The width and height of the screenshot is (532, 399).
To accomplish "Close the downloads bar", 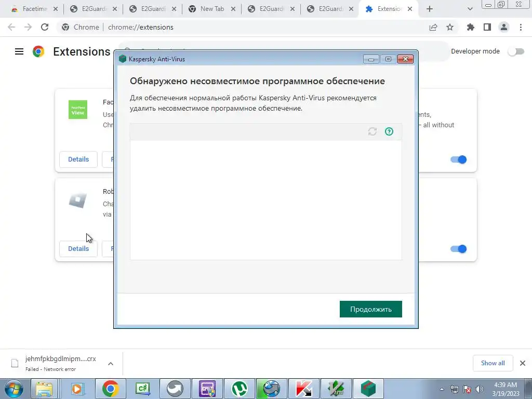I will coord(523,363).
